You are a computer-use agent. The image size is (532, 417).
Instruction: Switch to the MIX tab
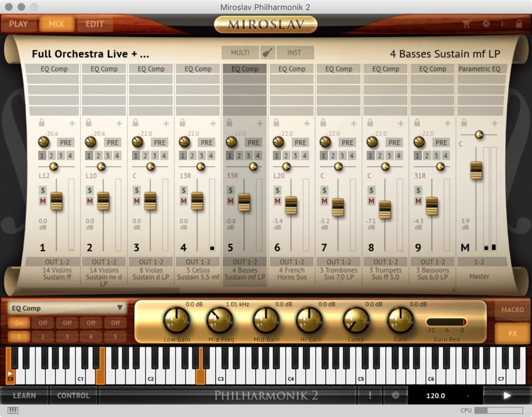(56, 24)
